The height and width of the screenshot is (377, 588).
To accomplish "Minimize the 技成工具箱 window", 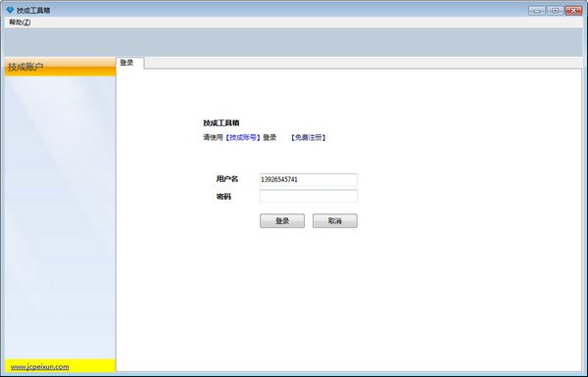I will pos(537,11).
